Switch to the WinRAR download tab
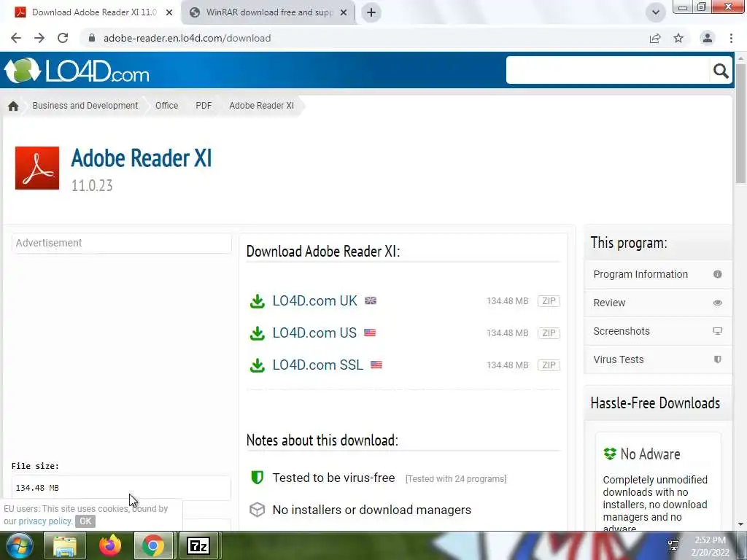This screenshot has height=560, width=747. coord(267,12)
